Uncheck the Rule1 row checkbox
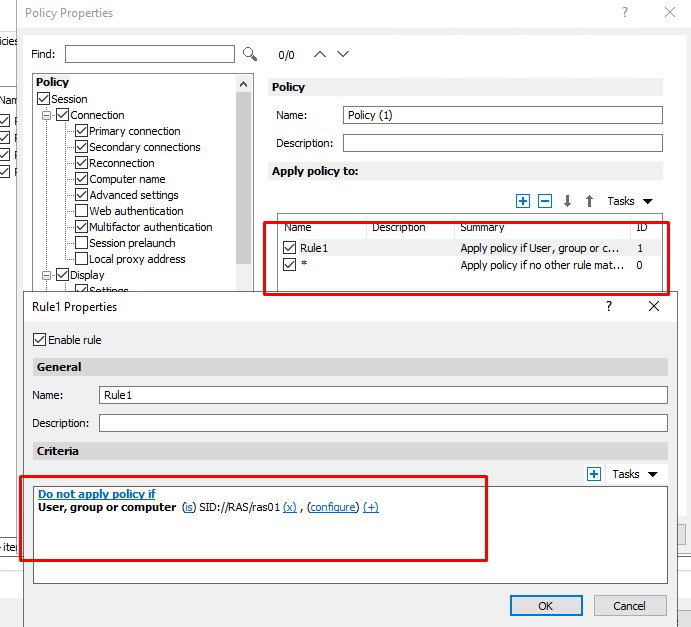The height and width of the screenshot is (627, 691). [x=290, y=248]
